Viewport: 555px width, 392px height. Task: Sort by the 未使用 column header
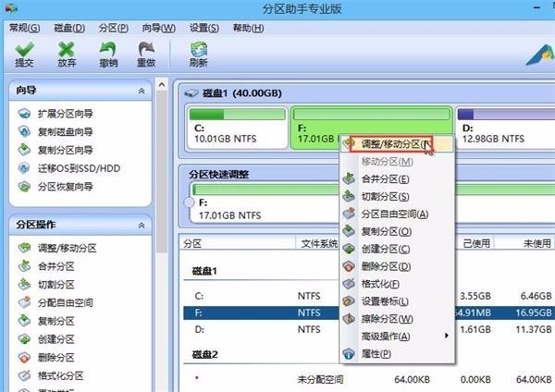tap(524, 243)
